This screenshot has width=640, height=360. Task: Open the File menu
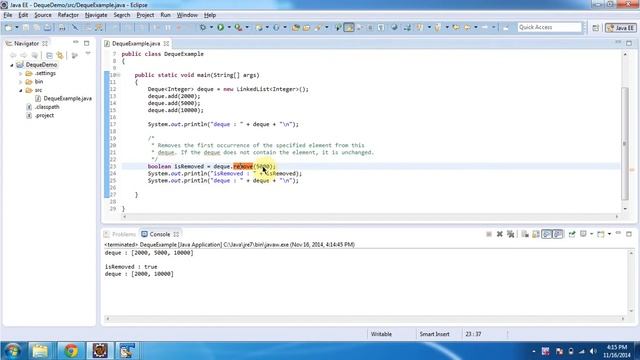[x=8, y=15]
